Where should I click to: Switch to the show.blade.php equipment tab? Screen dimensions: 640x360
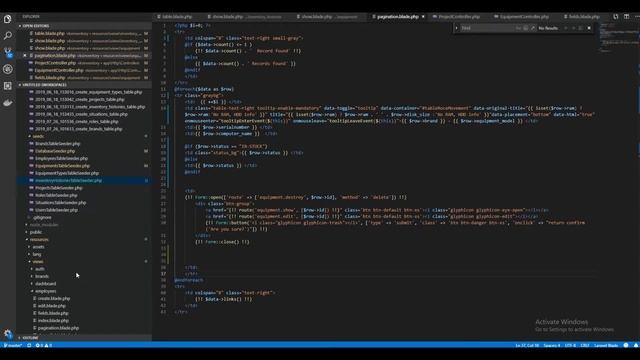(x=330, y=17)
